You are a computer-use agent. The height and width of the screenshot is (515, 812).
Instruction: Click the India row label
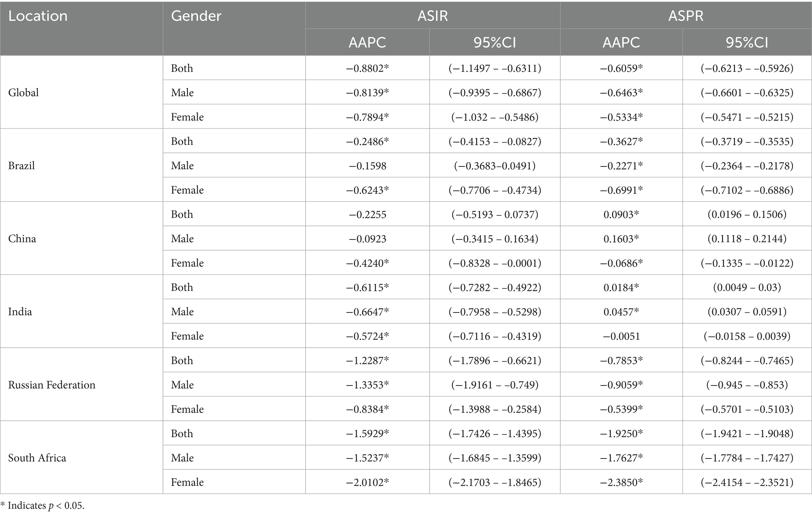[20, 312]
